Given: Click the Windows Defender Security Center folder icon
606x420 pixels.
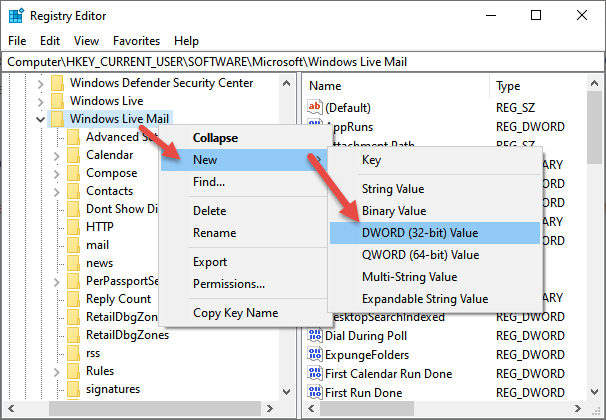Looking at the screenshot, I should [x=58, y=83].
